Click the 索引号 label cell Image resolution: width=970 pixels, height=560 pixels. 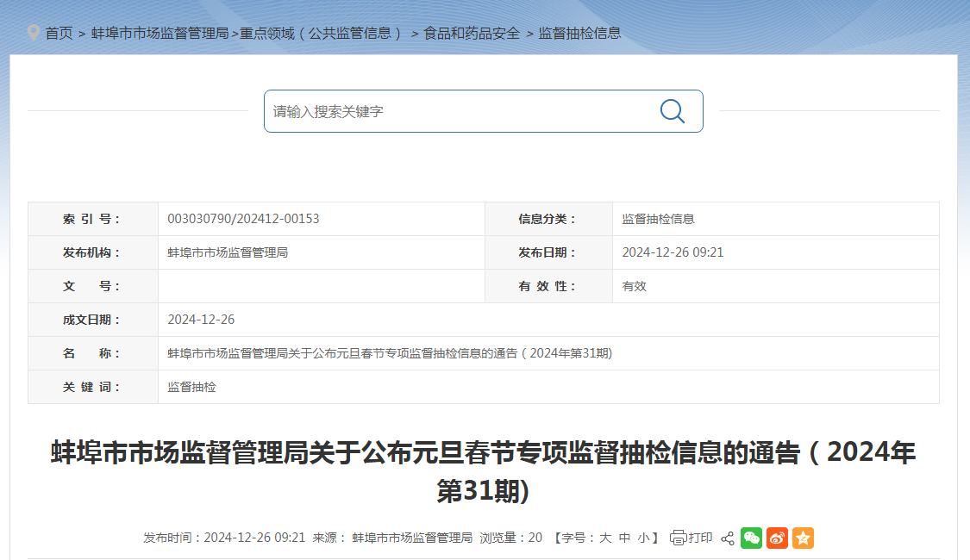93,219
